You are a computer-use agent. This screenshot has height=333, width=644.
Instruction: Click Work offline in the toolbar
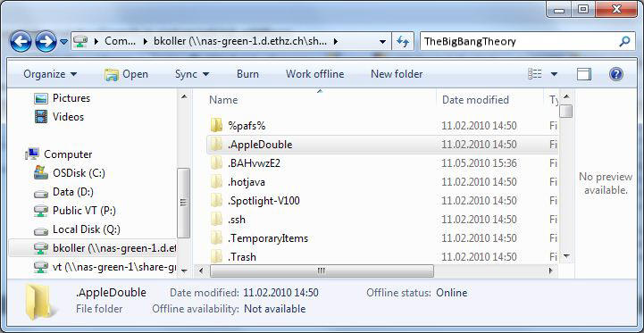pos(315,74)
